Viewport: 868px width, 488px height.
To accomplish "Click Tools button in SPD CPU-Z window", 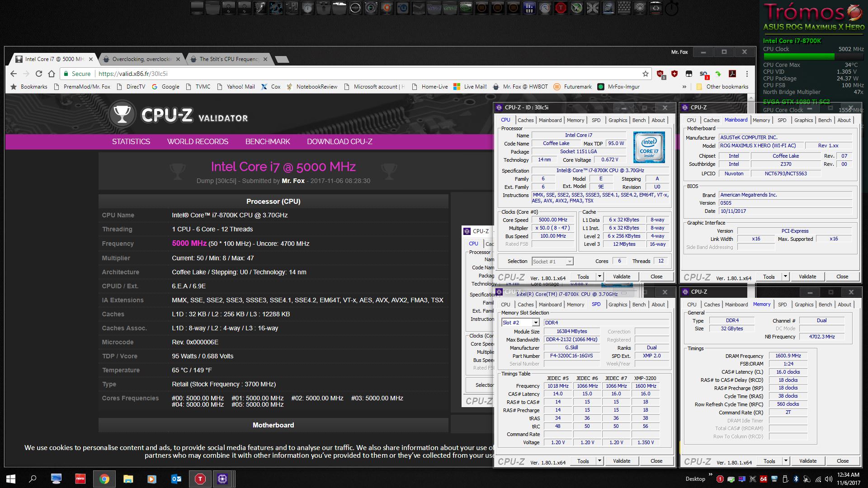I will click(583, 461).
